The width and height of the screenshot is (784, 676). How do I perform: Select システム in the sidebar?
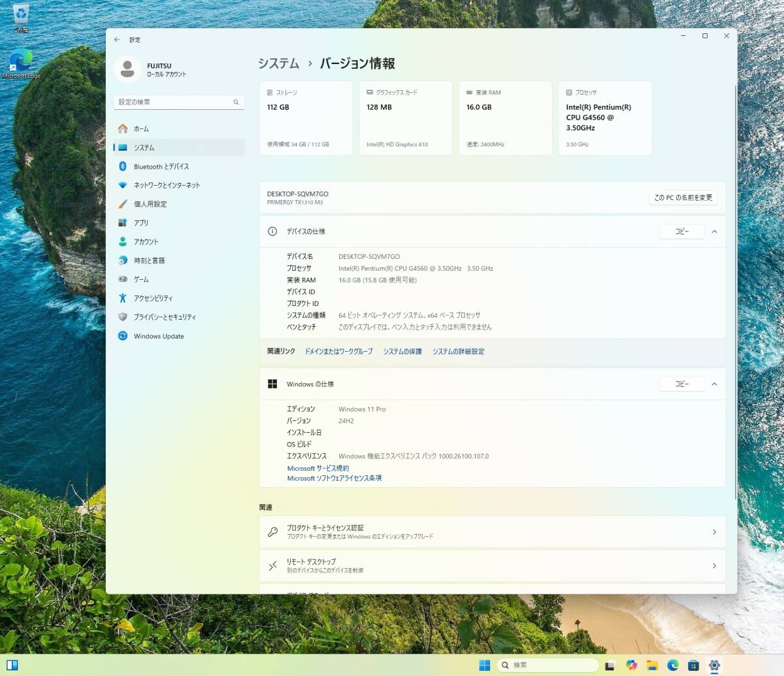[x=179, y=148]
